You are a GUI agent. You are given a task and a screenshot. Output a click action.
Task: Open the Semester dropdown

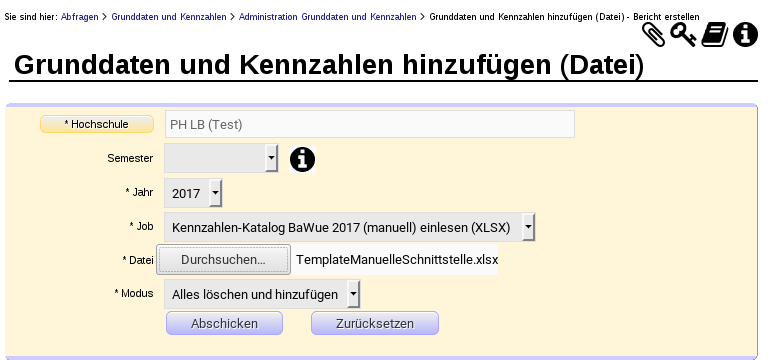(x=221, y=159)
